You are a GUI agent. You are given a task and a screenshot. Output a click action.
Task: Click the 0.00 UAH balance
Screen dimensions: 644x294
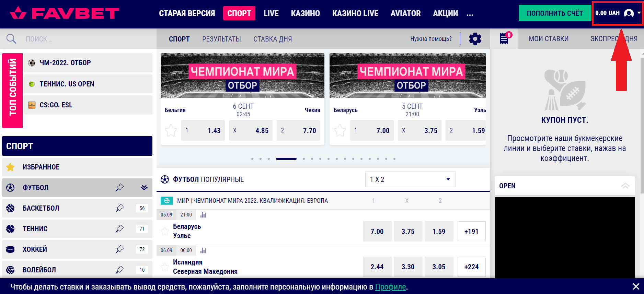(607, 13)
